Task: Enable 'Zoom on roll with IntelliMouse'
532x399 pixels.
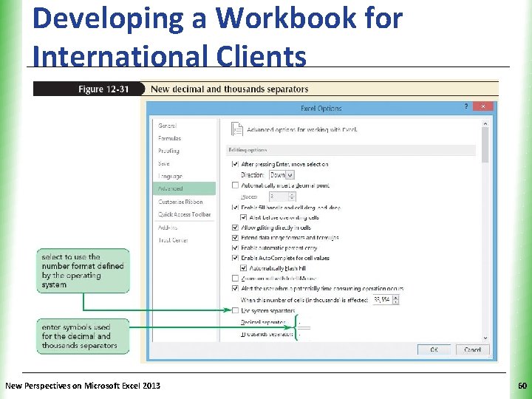Action: [x=235, y=279]
